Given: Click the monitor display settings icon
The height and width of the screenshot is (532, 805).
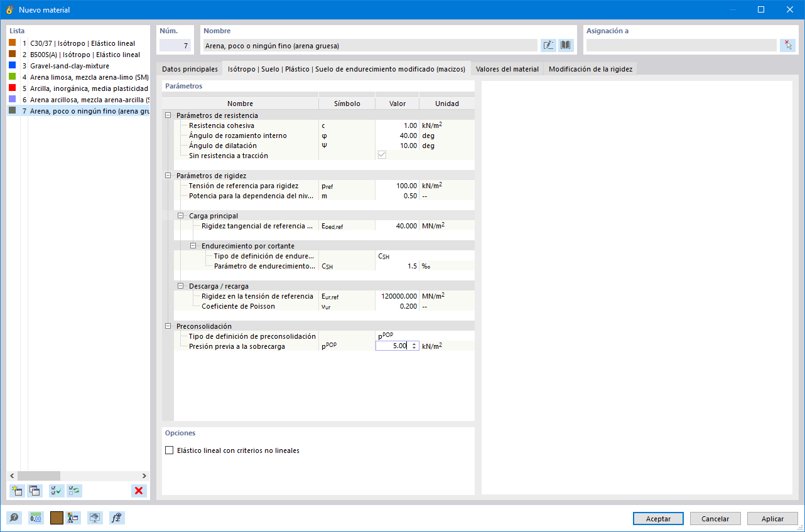Looking at the screenshot, I should tap(95, 518).
